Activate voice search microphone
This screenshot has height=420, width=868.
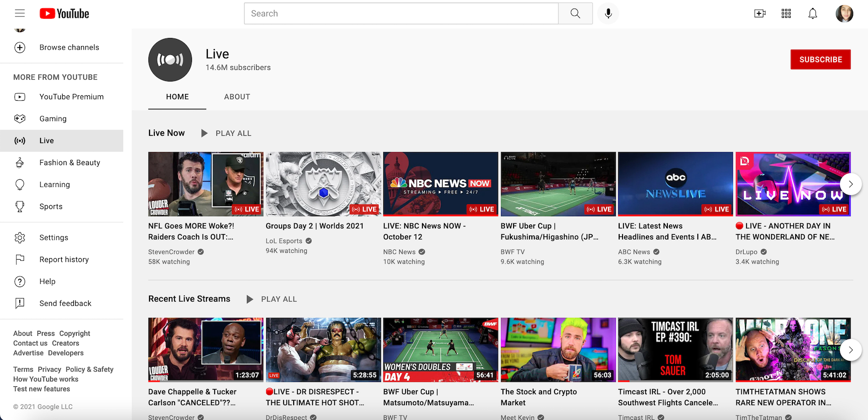[x=608, y=13]
